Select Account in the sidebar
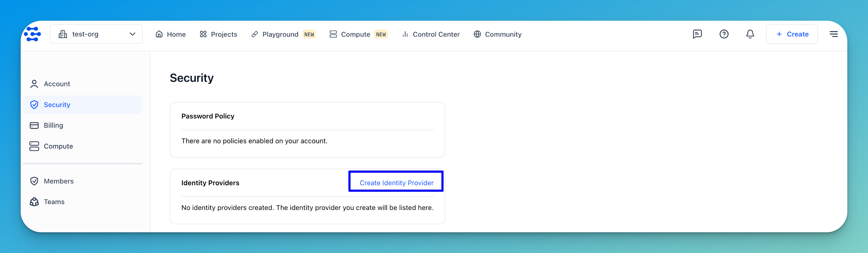The height and width of the screenshot is (253, 868). [82, 84]
